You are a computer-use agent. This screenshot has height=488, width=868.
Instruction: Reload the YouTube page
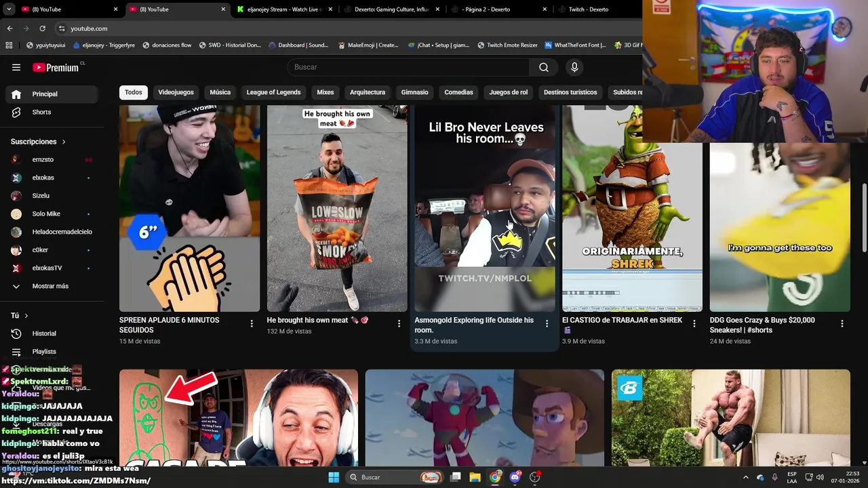point(42,28)
